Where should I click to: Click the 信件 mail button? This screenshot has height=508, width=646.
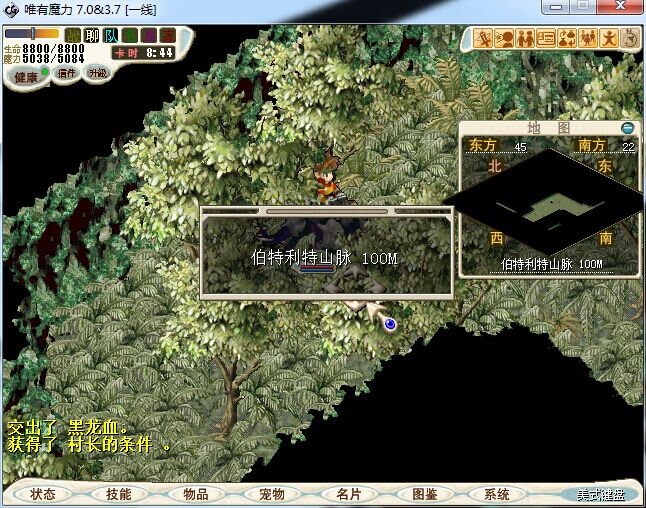[67, 73]
